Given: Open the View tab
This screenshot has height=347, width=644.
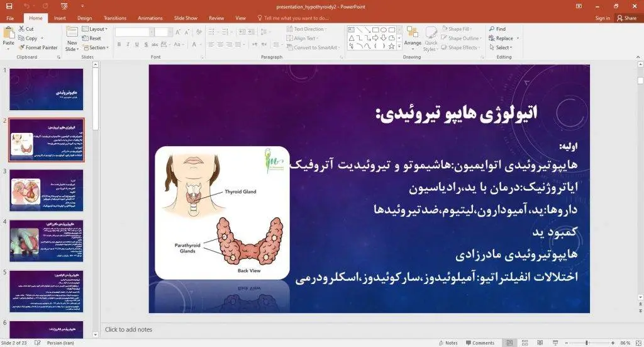Looking at the screenshot, I should pos(241,18).
